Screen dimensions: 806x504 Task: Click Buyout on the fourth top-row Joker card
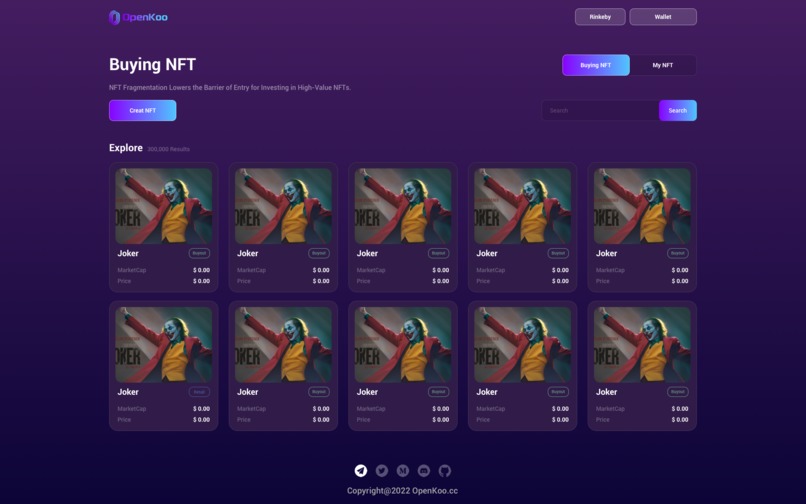(558, 253)
